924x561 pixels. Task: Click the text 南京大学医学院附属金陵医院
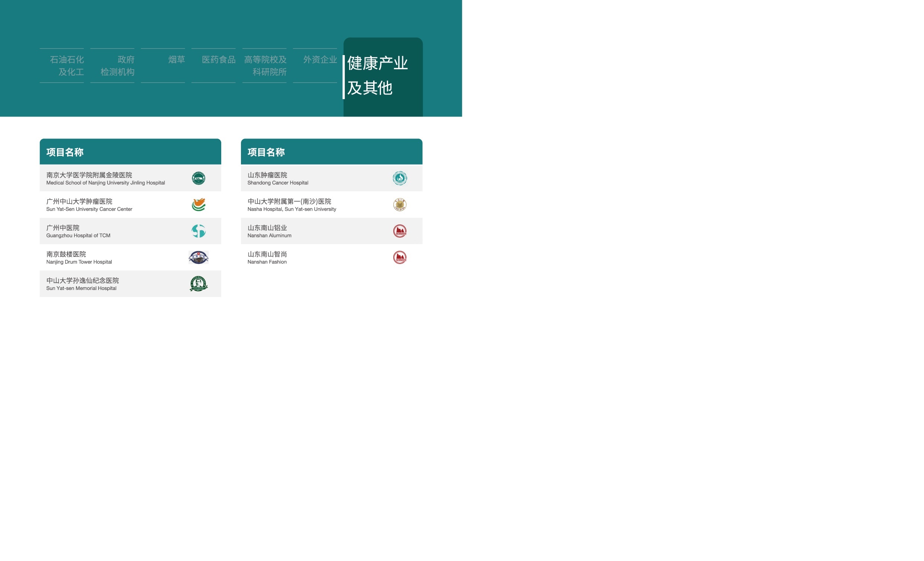[x=89, y=175]
